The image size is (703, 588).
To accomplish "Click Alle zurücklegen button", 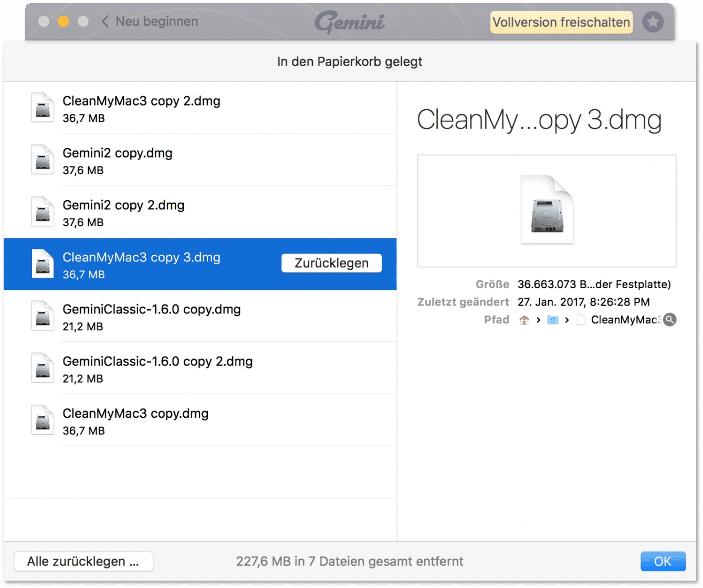I will 83,561.
